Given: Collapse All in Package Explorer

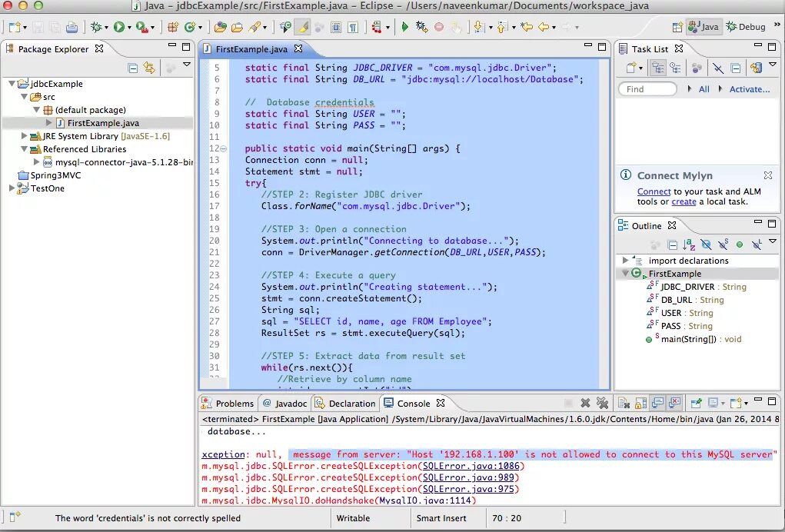Looking at the screenshot, I should (x=133, y=68).
